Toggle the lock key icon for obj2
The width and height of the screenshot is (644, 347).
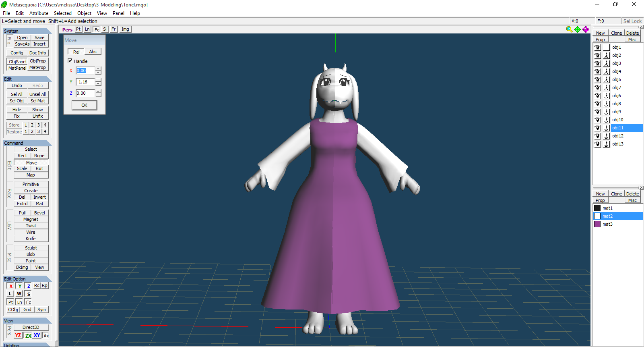607,55
